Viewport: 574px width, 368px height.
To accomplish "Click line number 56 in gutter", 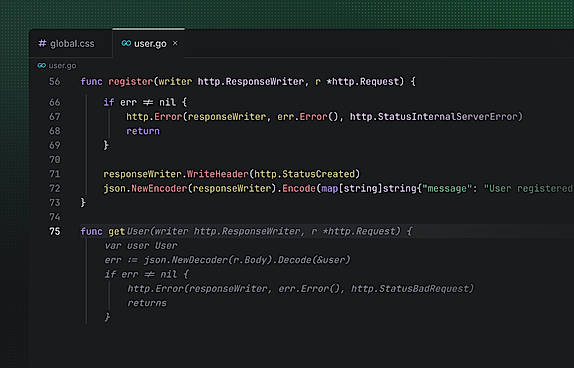I will pyautogui.click(x=55, y=81).
